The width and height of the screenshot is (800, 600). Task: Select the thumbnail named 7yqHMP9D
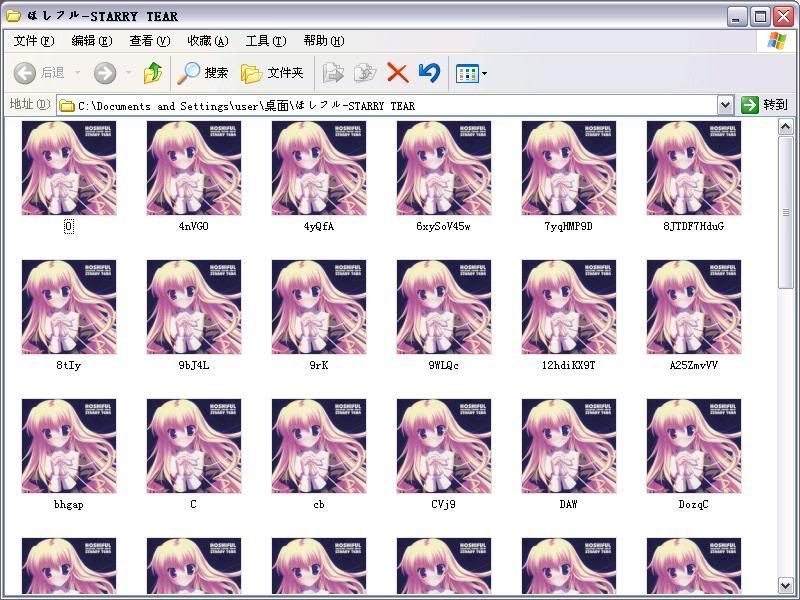569,168
